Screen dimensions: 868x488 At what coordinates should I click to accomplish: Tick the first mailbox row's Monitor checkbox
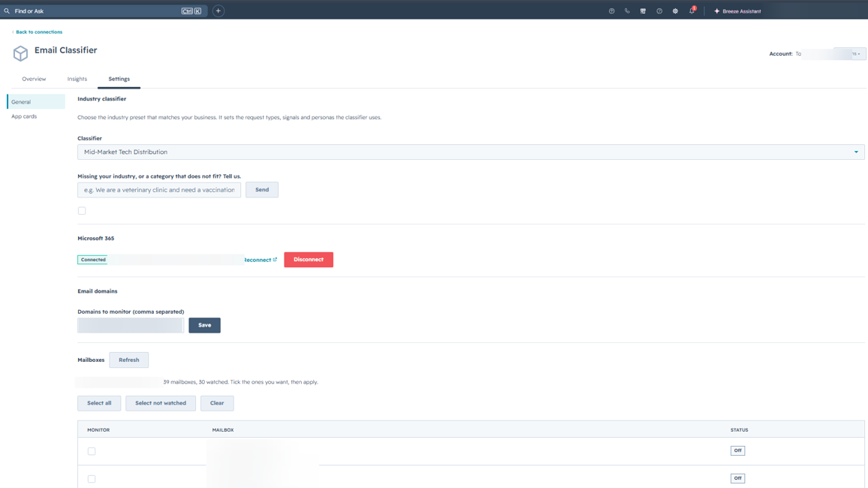(x=92, y=451)
